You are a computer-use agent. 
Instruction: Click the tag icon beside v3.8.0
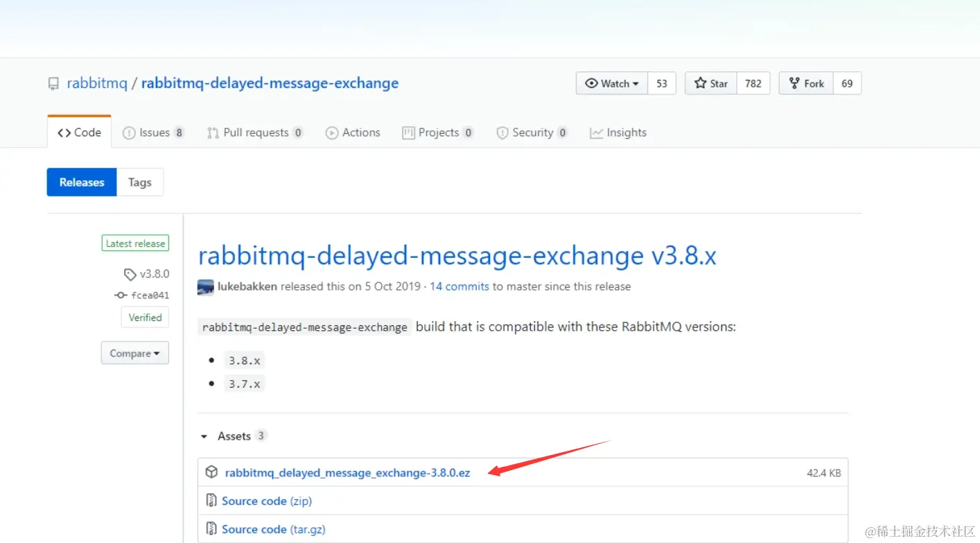coord(130,274)
